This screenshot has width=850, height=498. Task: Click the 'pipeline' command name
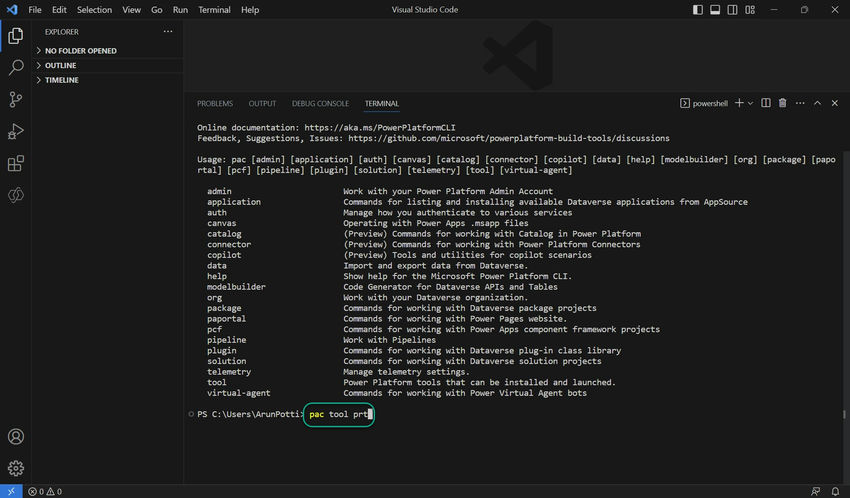point(226,340)
